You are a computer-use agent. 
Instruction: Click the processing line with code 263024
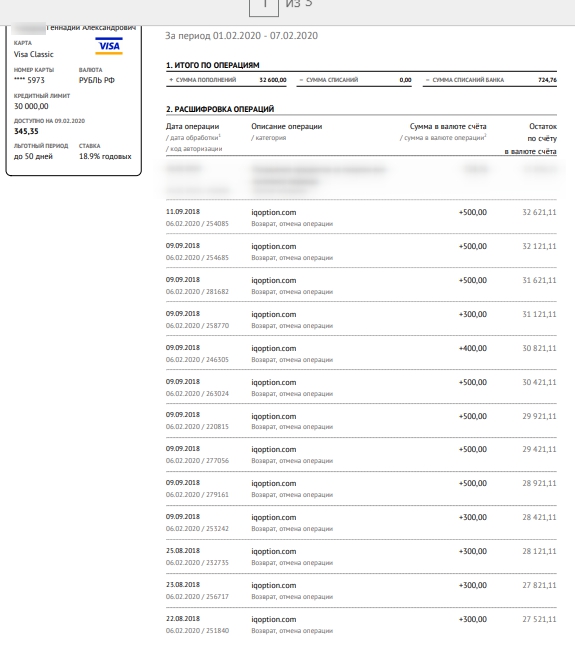click(197, 393)
